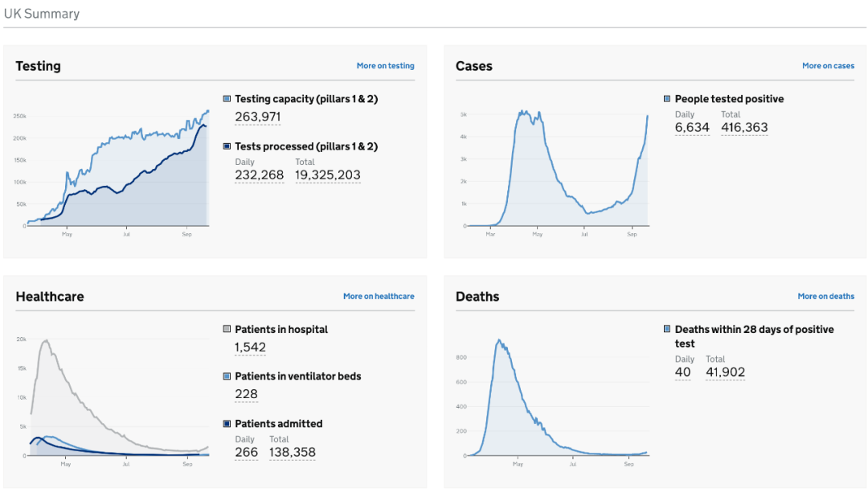This screenshot has height=489, width=868.
Task: Click the Testing capacity legend swatch
Action: pos(227,99)
